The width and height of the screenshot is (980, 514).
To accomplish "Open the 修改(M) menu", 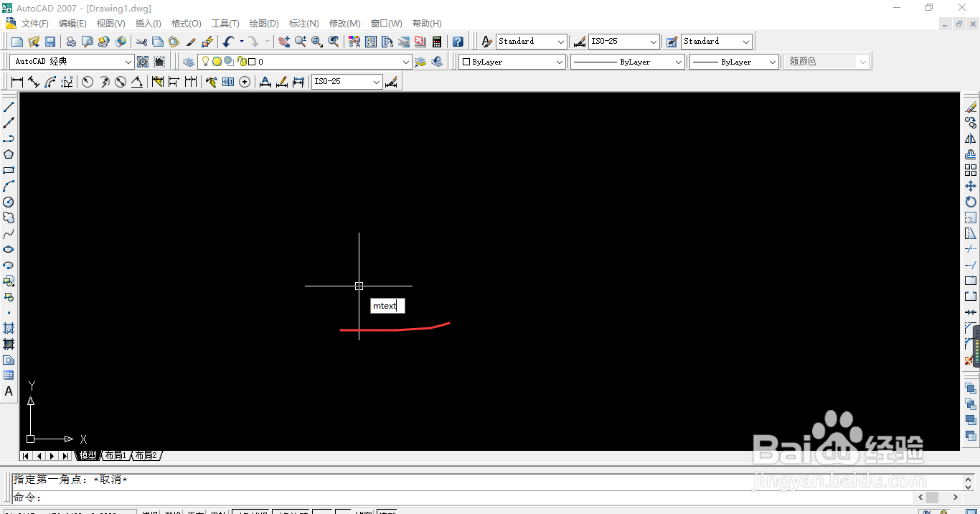I will coord(345,24).
